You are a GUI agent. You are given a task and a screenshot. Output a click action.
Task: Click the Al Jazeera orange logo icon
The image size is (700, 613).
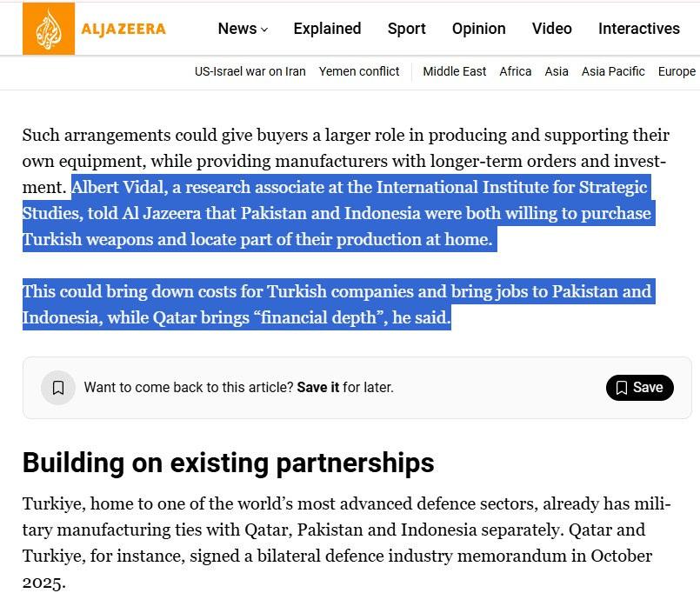(x=49, y=29)
